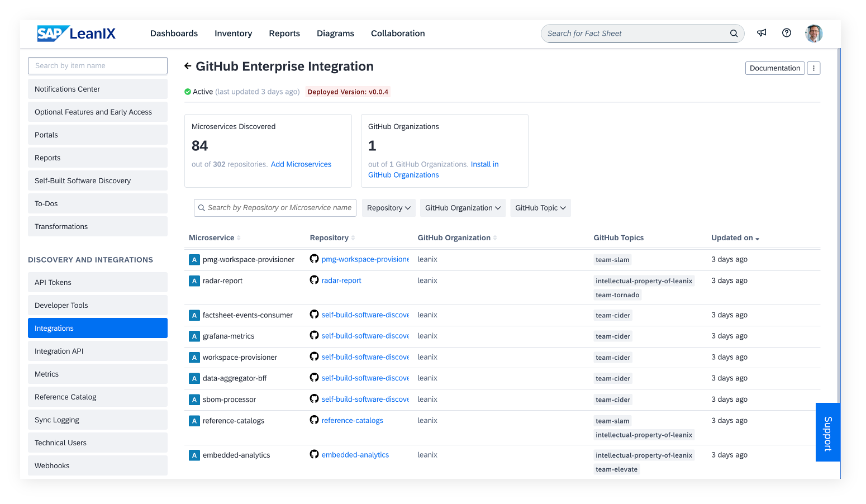The image size is (866, 504).
Task: Click Install in GitHub Organizations link
Action: click(434, 169)
